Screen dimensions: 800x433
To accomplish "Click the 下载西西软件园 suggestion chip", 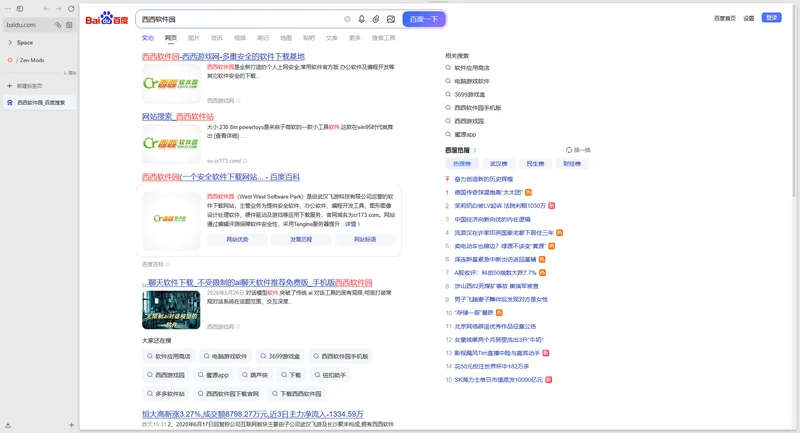I will 296,394.
